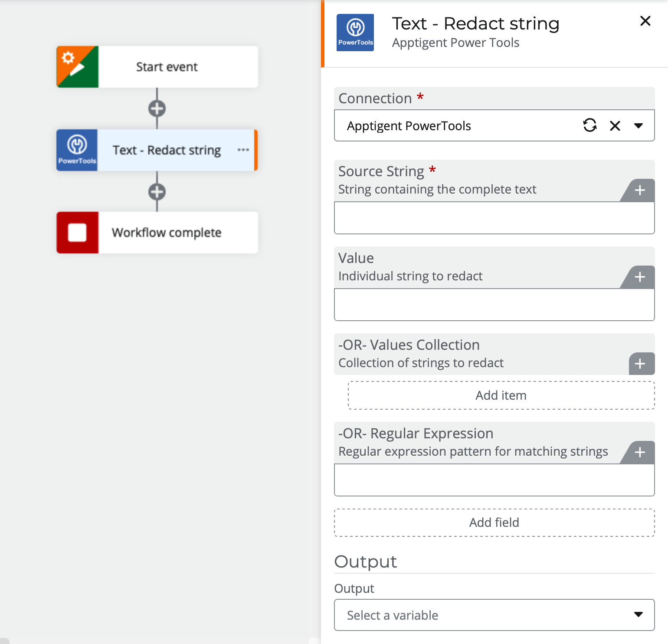Expand the Values Collection plus control

641,364
